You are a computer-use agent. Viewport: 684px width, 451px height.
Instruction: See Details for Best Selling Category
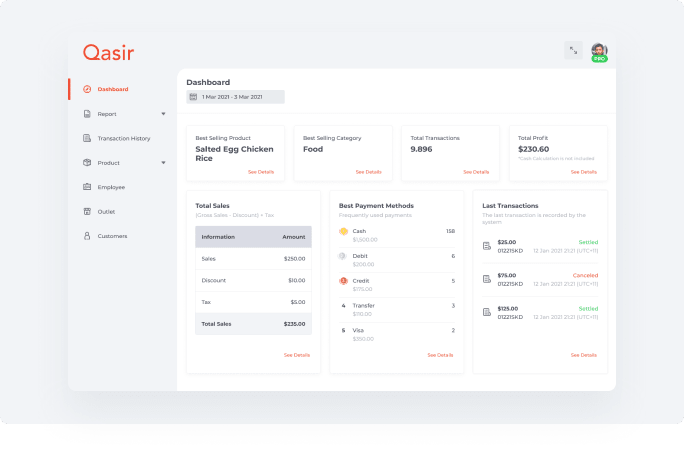(369, 172)
